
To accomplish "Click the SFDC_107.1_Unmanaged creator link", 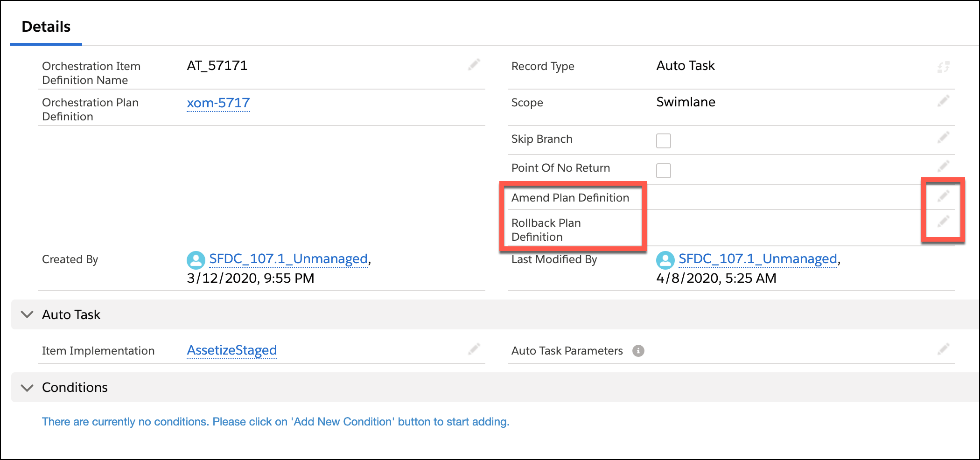I will [x=287, y=258].
